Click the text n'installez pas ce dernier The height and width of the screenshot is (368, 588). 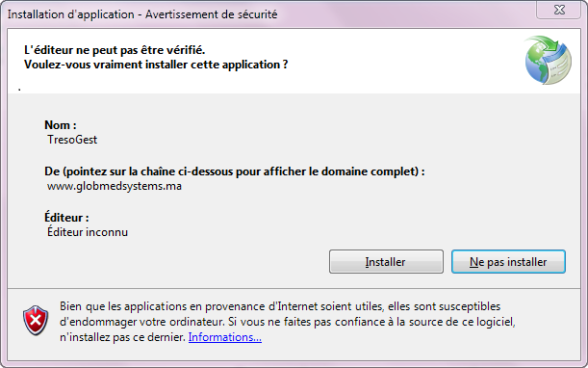[122, 337]
